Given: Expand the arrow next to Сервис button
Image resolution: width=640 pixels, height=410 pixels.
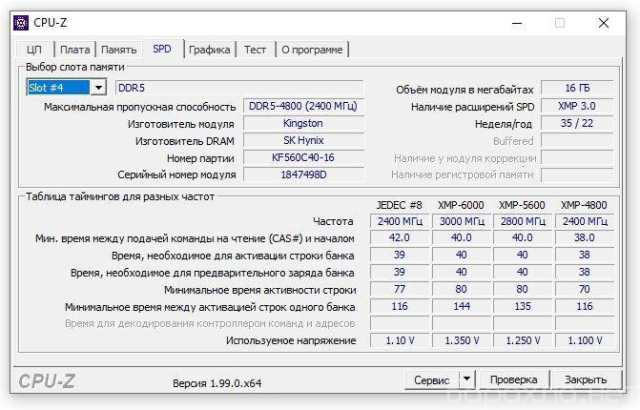Looking at the screenshot, I should [467, 380].
